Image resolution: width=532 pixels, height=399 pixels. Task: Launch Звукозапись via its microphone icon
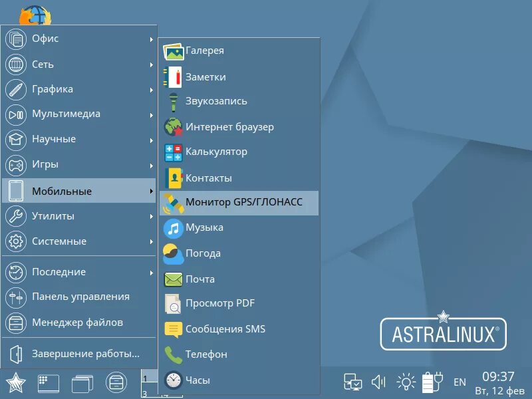pyautogui.click(x=174, y=102)
